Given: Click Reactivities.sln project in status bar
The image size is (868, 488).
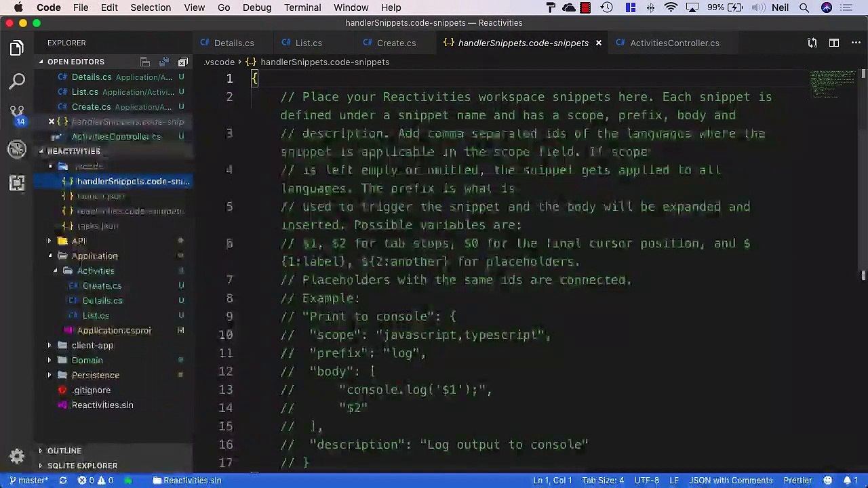Looking at the screenshot, I should click(187, 480).
